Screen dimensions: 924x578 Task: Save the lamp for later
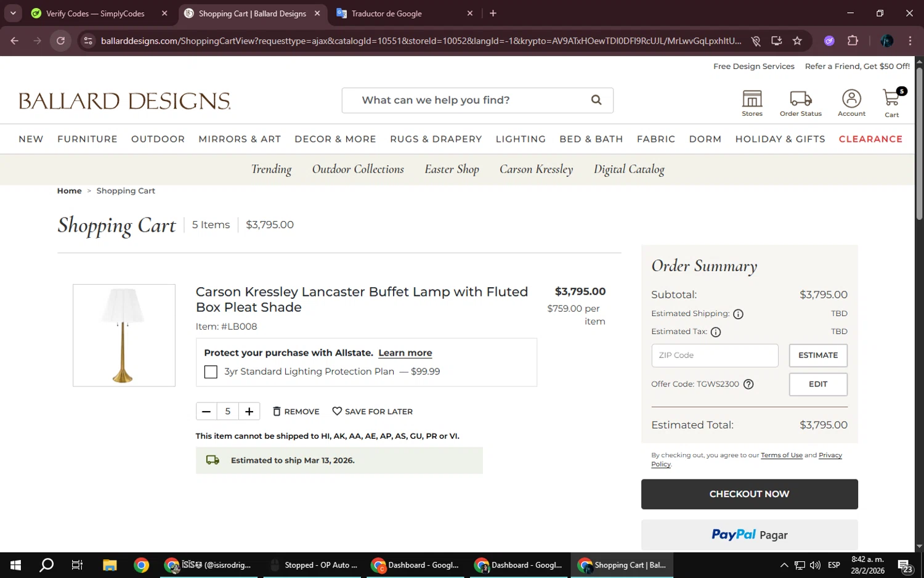coord(373,412)
